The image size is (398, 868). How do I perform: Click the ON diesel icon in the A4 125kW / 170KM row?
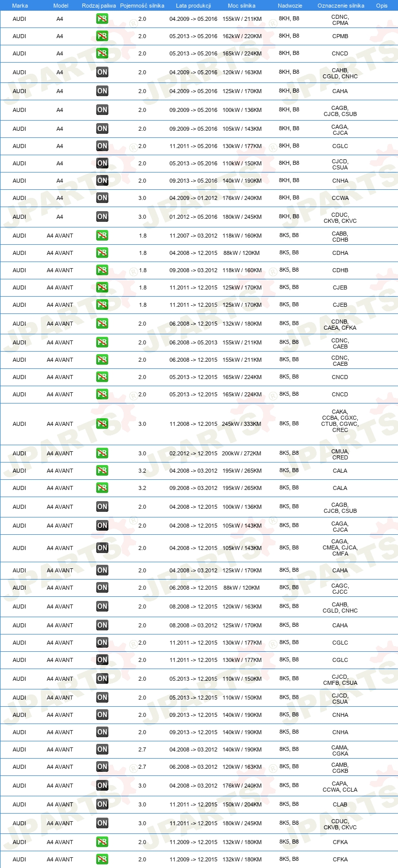[x=102, y=91]
